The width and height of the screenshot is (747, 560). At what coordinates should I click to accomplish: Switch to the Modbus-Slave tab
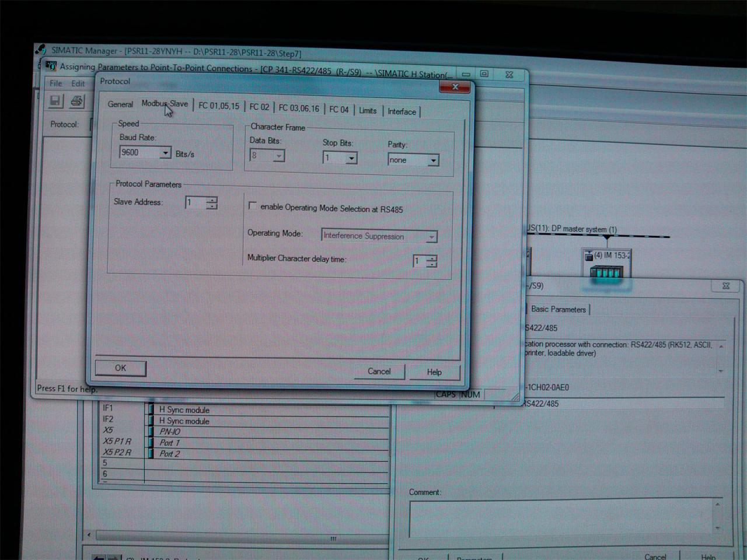coord(165,104)
